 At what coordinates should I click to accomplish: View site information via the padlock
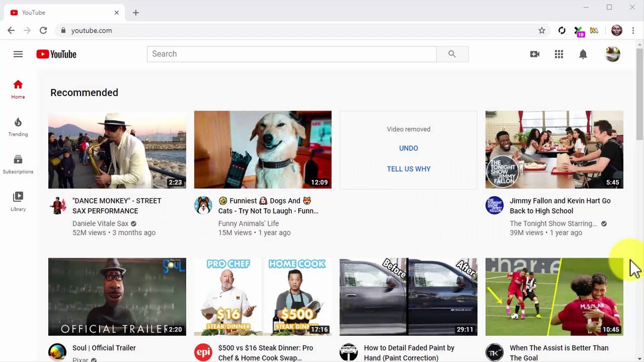click(x=63, y=31)
